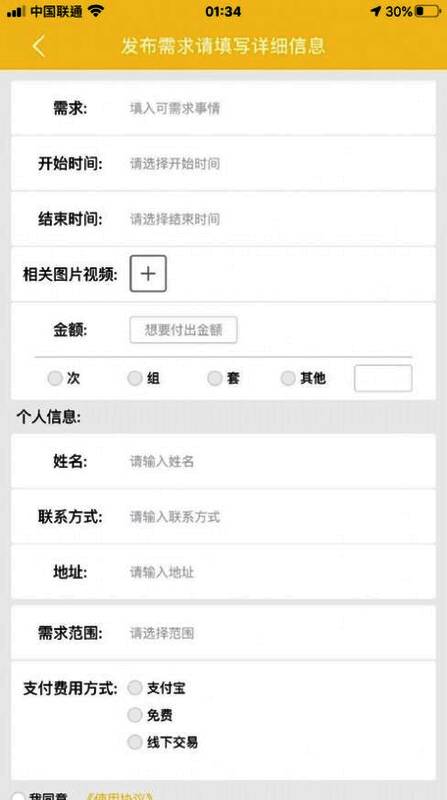Image resolution: width=447 pixels, height=800 pixels.
Task: Tap the cellular signal bars icon
Action: pos(16,11)
